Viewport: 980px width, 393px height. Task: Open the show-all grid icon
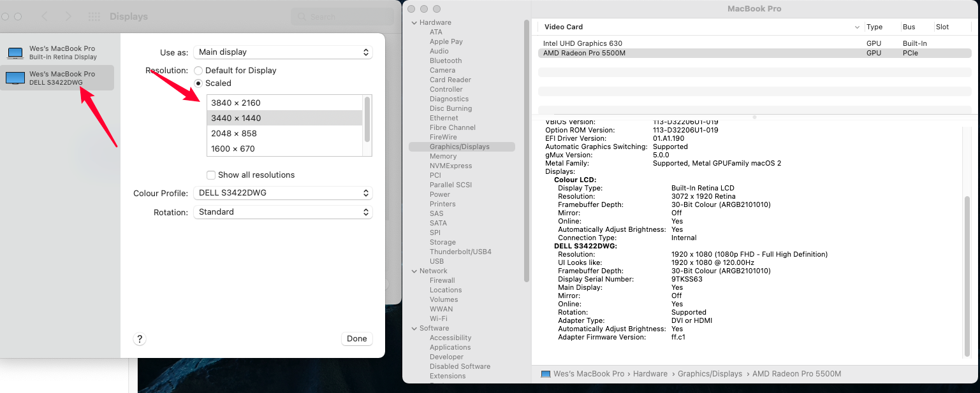pos(94,17)
